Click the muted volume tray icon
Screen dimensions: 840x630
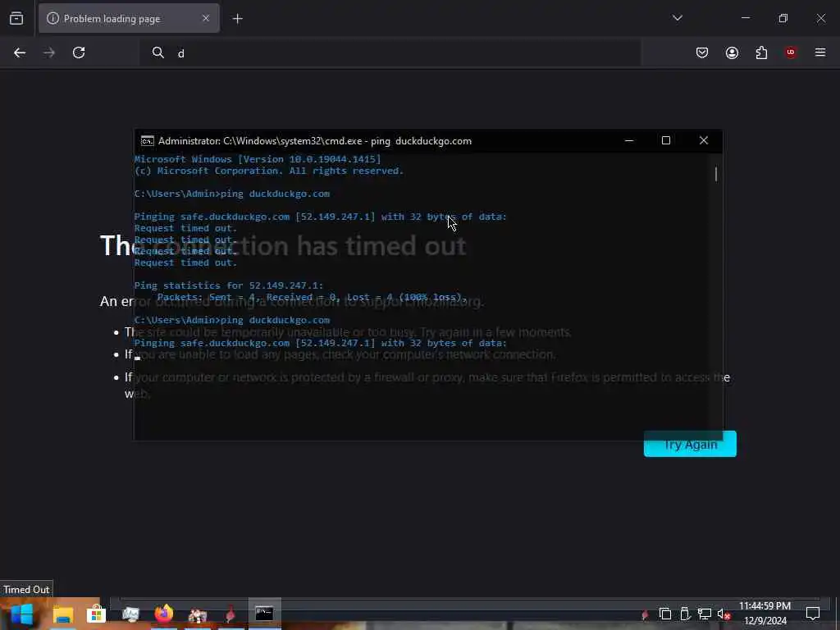724,614
